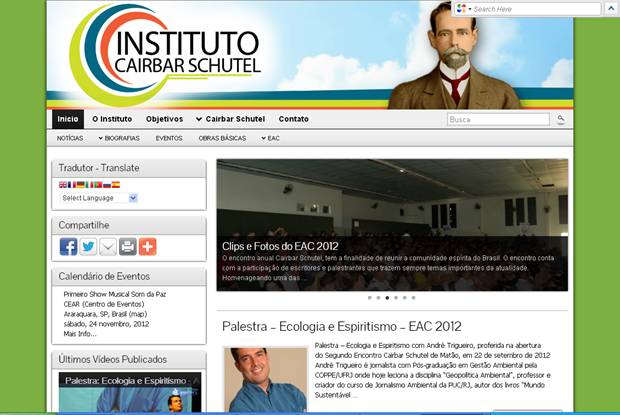
Task: Click the Instituto Cairbar Schutel logo
Action: pos(165,54)
